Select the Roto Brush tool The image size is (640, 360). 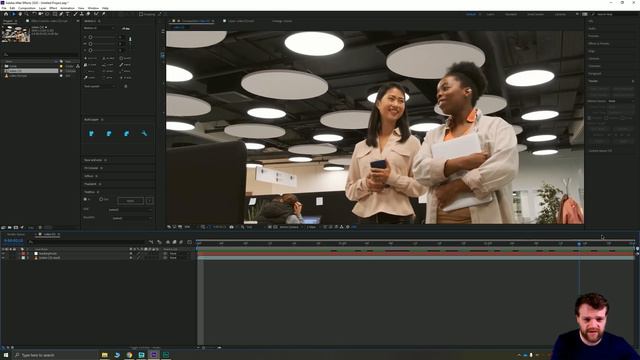[96, 14]
